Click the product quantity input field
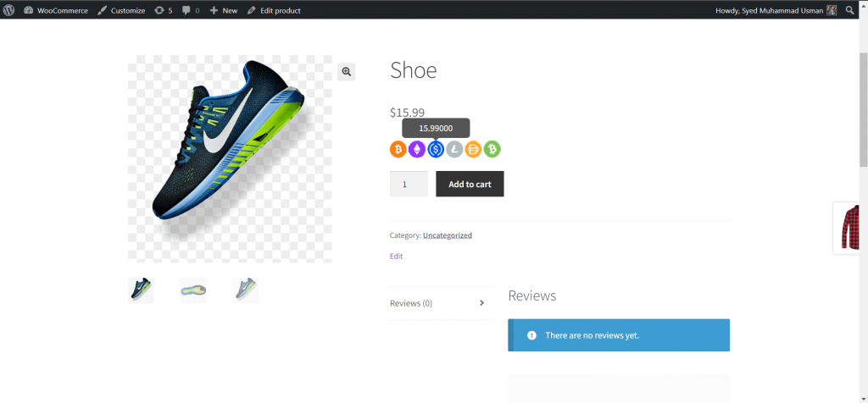Image resolution: width=868 pixels, height=403 pixels. [x=409, y=184]
